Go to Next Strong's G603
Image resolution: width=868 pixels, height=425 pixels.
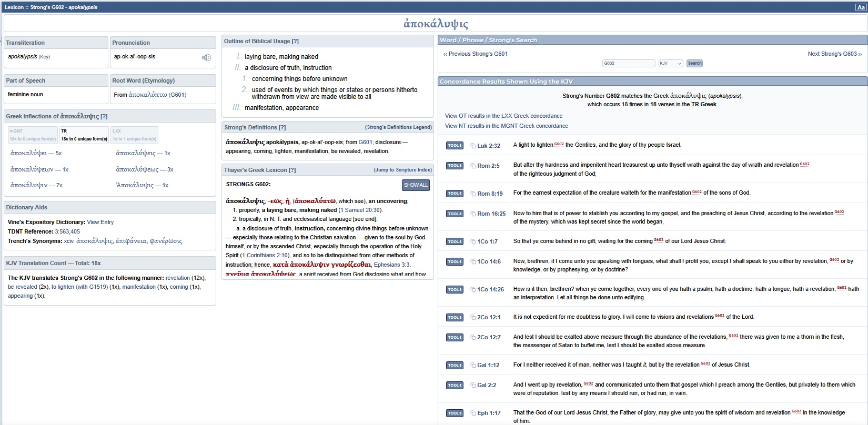coord(835,54)
